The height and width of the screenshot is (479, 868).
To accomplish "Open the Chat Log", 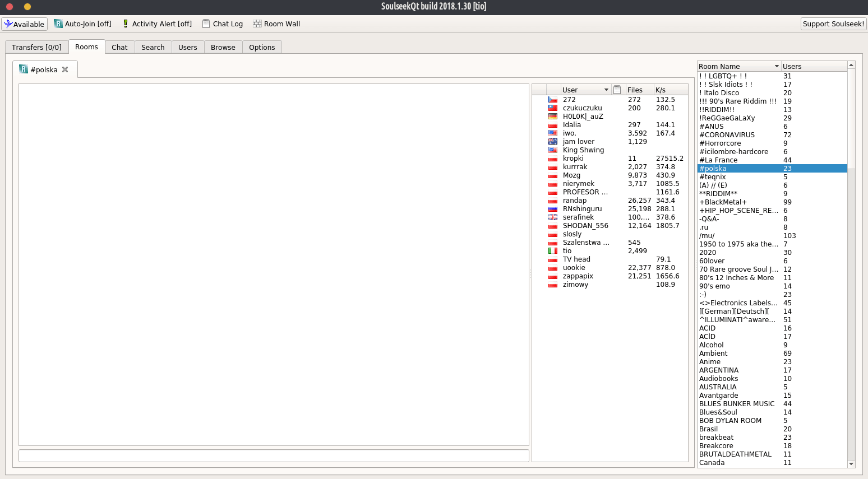I will pyautogui.click(x=223, y=24).
